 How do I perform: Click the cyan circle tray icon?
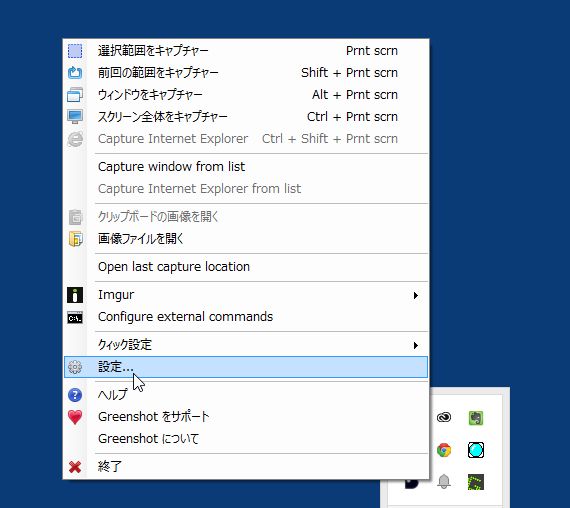point(476,450)
